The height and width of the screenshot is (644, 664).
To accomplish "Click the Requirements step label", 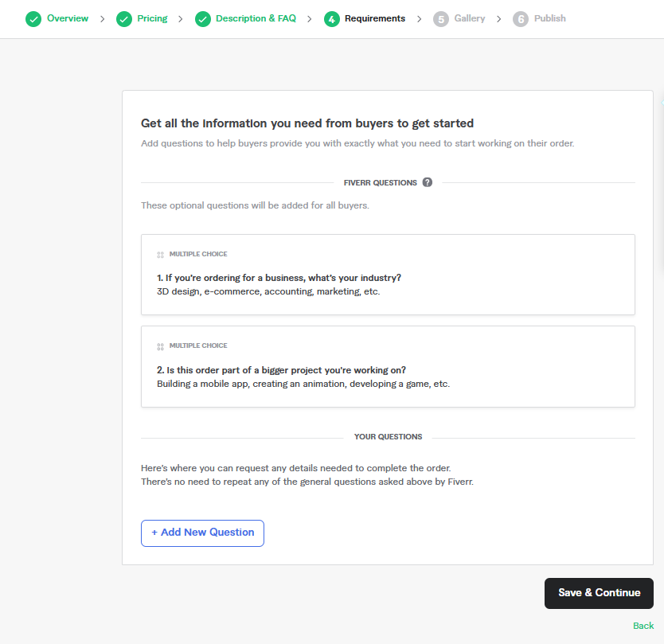I will click(375, 18).
